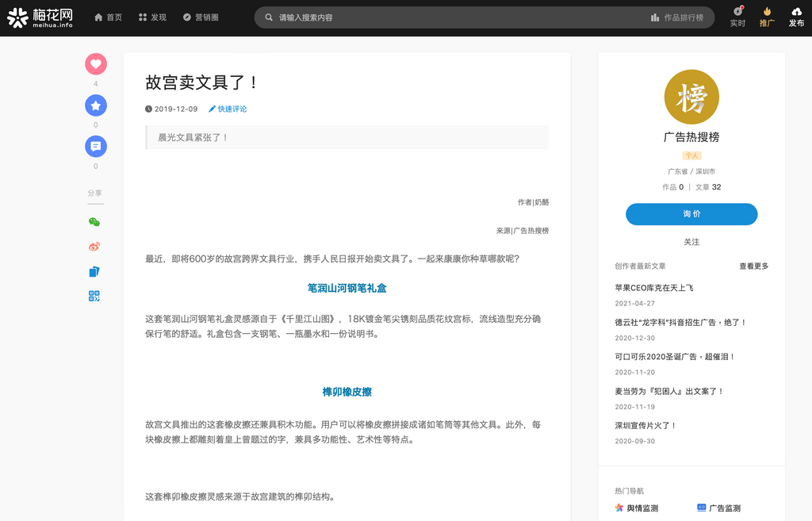Go to 首页 in top navigation
The image size is (812, 521).
(x=108, y=17)
